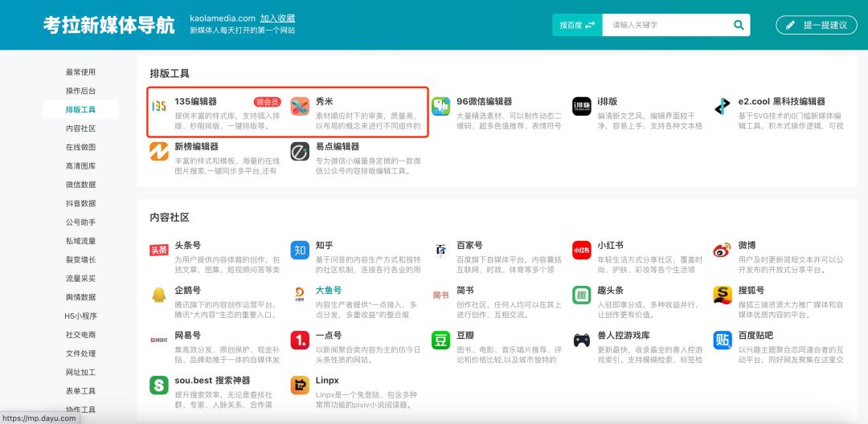The width and height of the screenshot is (868, 424).
Task: Open the 135编辑器 logo icon
Action: (159, 106)
